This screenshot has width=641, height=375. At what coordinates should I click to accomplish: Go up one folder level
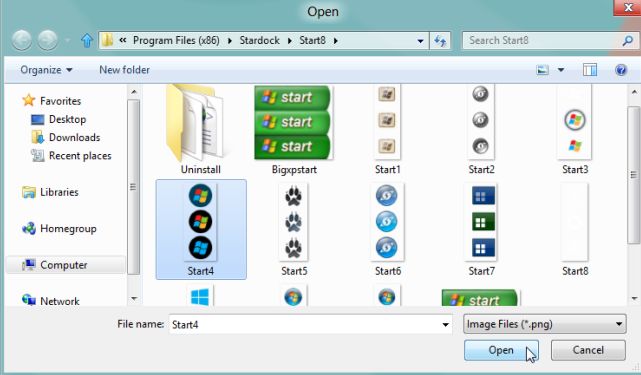(x=87, y=40)
